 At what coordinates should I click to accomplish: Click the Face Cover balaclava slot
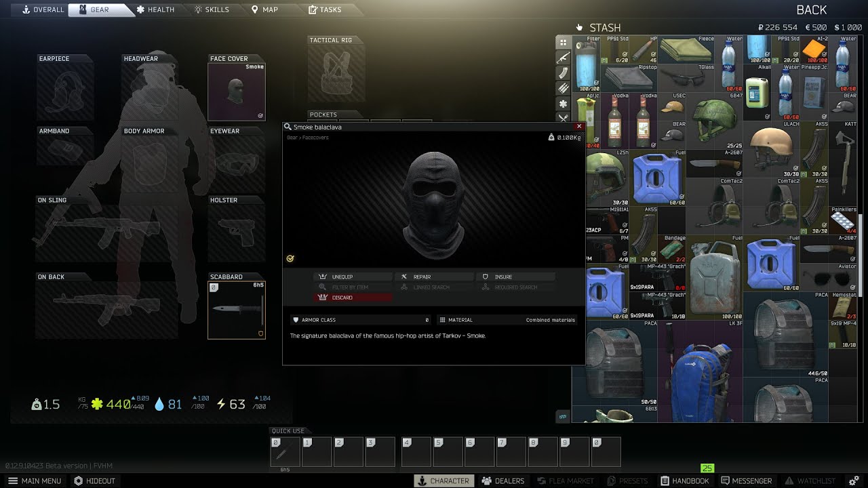coord(237,92)
